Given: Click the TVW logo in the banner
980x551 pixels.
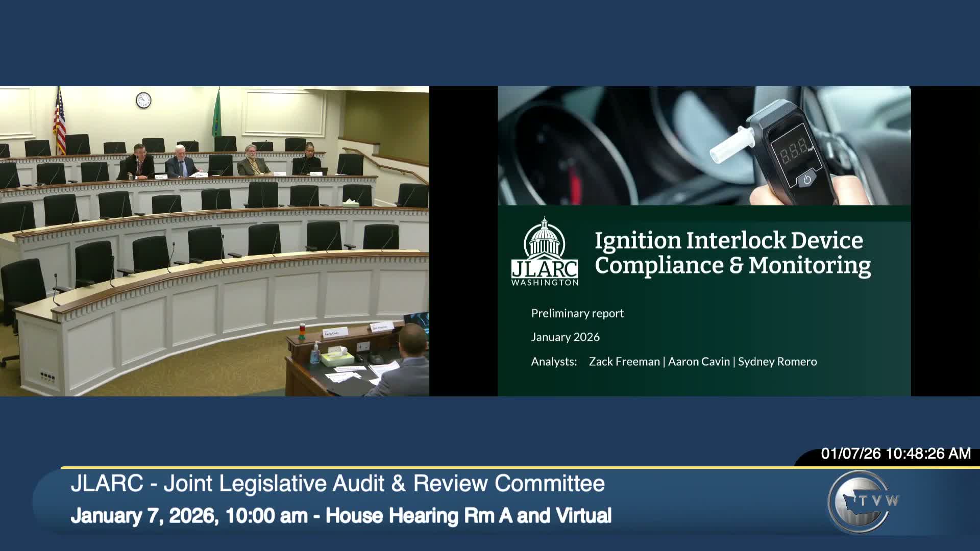Looking at the screenshot, I should (864, 501).
